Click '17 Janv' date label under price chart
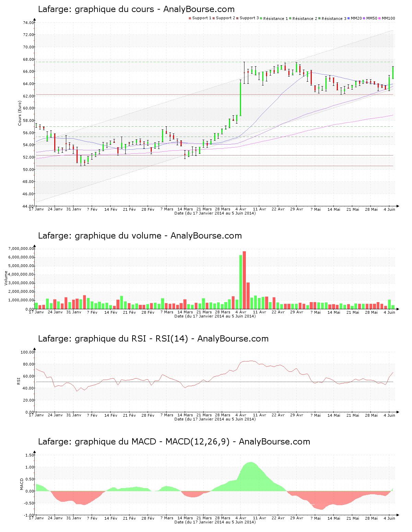The image size is (412, 532). 36,209
